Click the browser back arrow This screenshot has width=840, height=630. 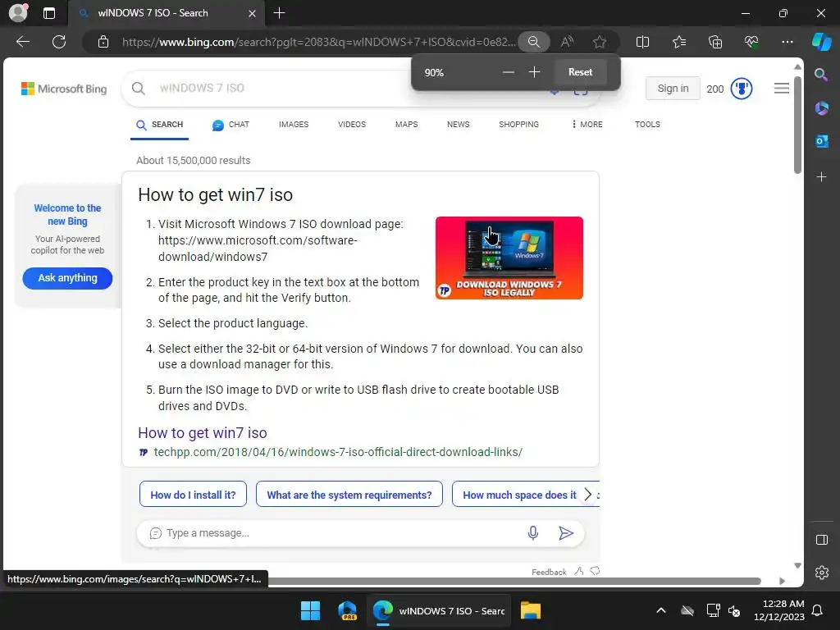(23, 42)
